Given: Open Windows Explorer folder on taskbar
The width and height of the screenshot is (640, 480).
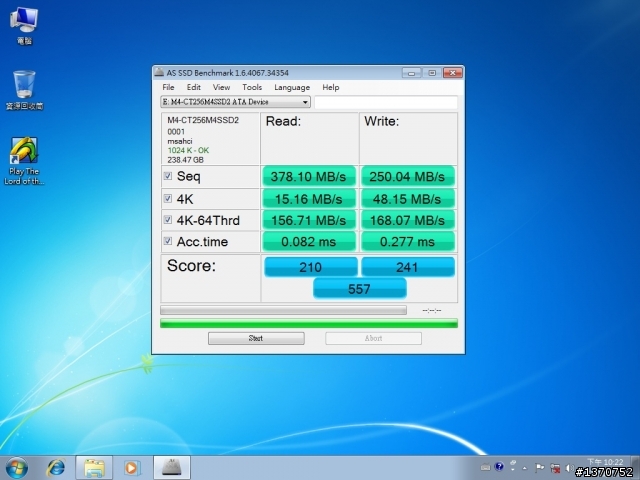Looking at the screenshot, I should click(94, 468).
